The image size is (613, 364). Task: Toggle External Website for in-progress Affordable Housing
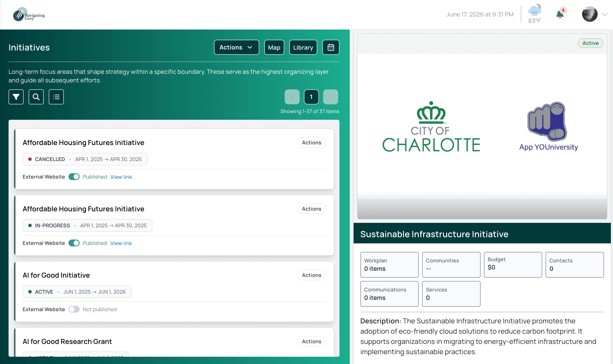[74, 243]
